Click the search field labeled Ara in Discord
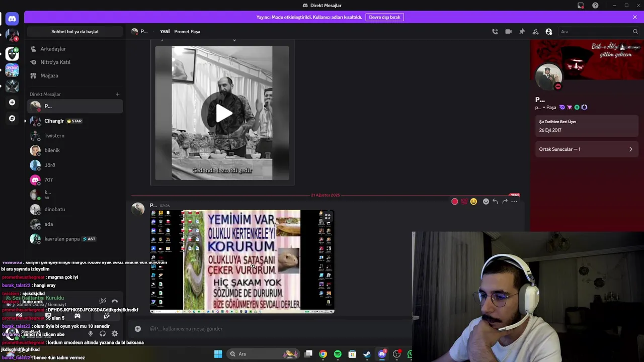The width and height of the screenshot is (644, 362). tap(599, 31)
